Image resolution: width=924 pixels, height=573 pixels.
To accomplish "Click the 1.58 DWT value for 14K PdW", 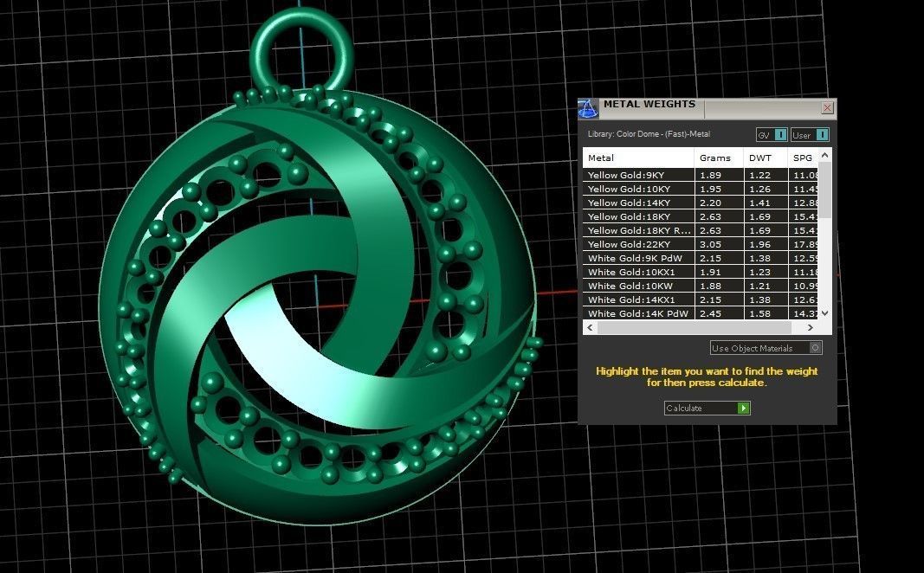I will coord(759,313).
